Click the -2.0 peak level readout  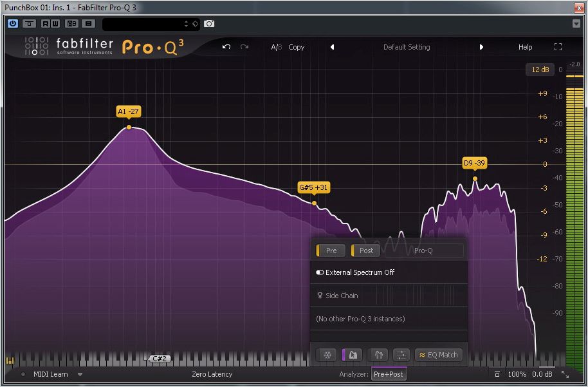(574, 64)
